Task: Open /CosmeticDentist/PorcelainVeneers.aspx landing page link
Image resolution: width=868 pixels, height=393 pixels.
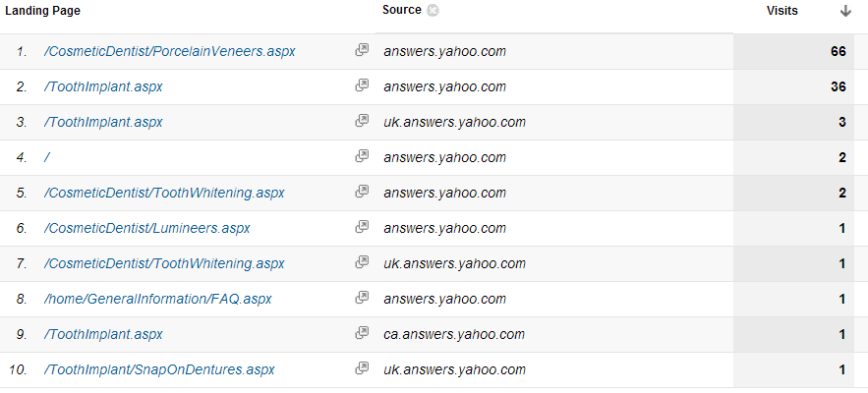Action: click(169, 51)
